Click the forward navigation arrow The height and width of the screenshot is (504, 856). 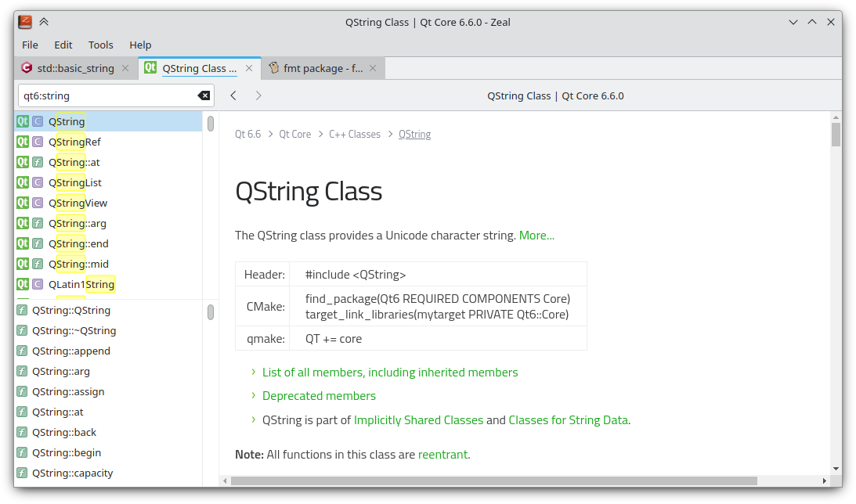coord(258,95)
